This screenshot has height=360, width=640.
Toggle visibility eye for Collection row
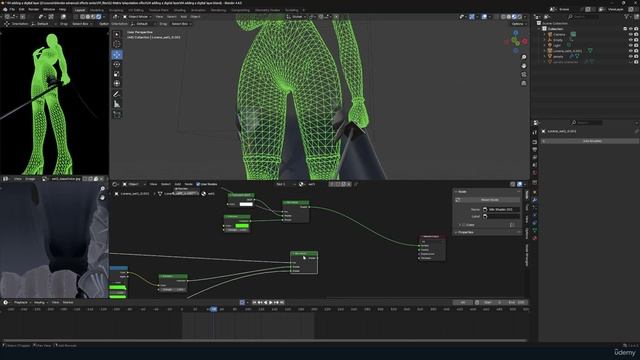point(631,29)
